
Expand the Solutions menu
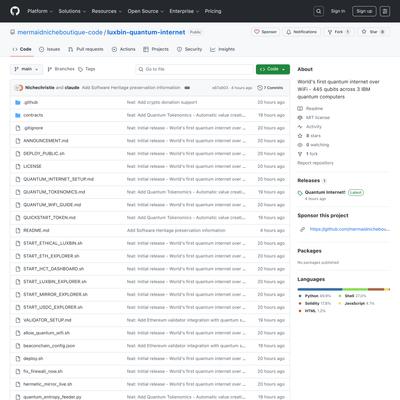(x=72, y=11)
